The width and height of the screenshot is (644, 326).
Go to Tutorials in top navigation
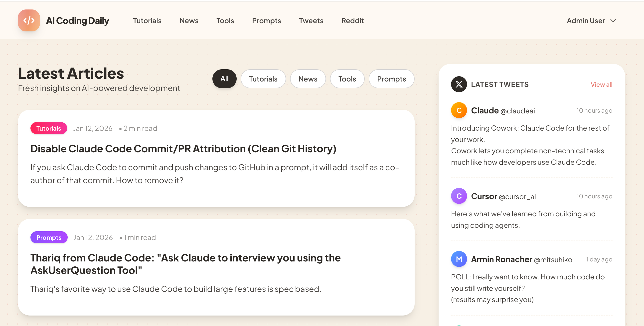[x=147, y=21]
